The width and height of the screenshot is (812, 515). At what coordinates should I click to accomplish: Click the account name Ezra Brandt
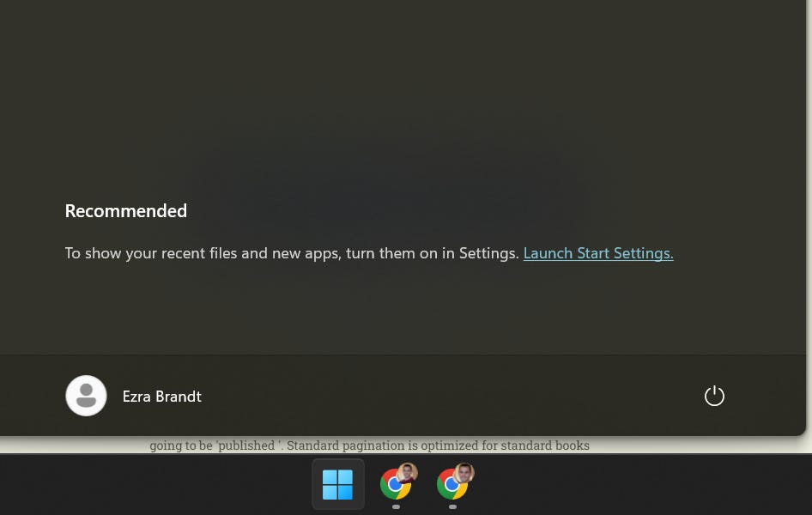[x=161, y=396]
